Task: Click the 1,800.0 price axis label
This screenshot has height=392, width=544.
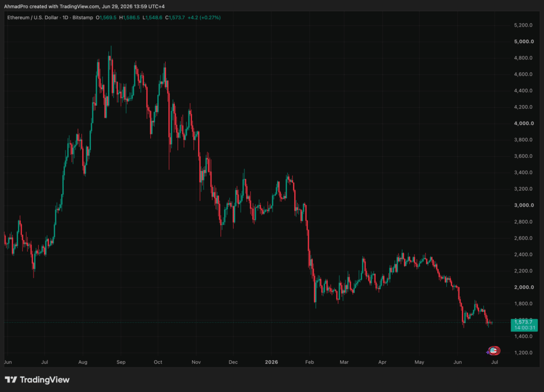Action: tap(523, 303)
